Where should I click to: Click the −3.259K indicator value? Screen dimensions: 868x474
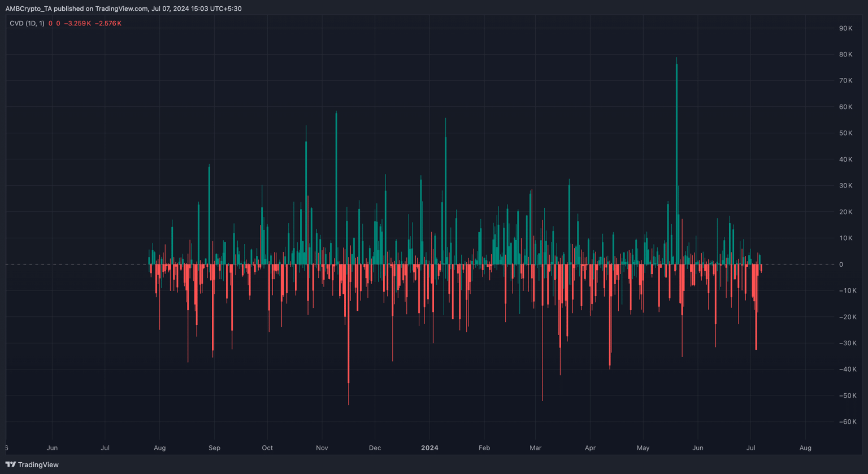78,23
